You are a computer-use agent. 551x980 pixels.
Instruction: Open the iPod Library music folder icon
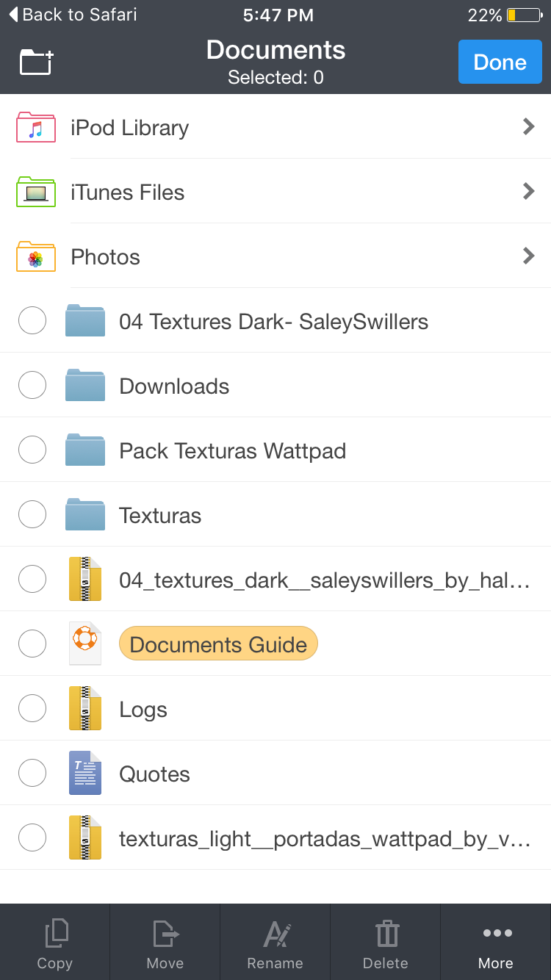(x=36, y=128)
